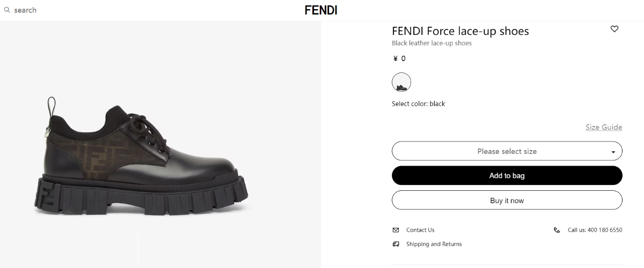Click the shipping truck icon
The width and height of the screenshot is (644, 268).
click(396, 244)
